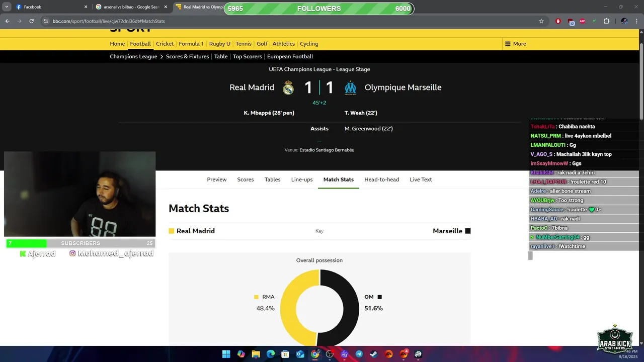Open Outlook from the taskbar
This screenshot has height=362, width=644.
300,354
